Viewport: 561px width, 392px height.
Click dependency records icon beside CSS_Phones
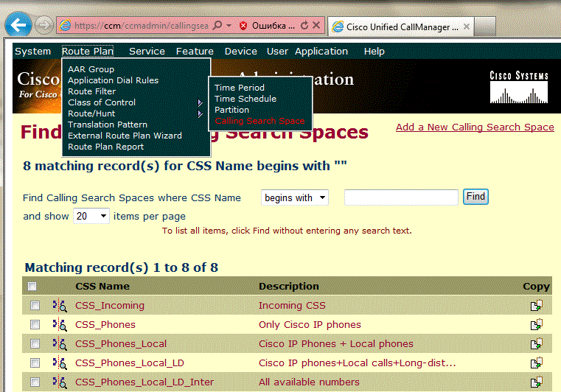[60, 325]
